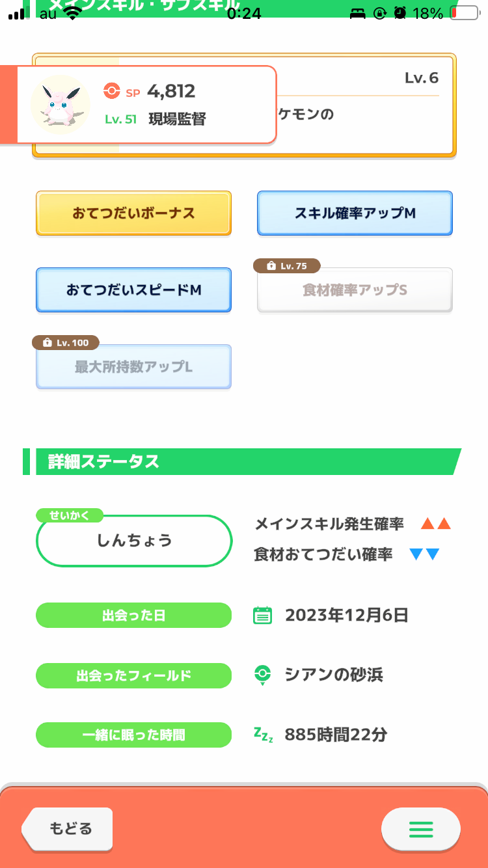Viewport: 488px width, 868px height.
Task: Tap the Pokémon portrait thumbnail
Action: tap(60, 105)
